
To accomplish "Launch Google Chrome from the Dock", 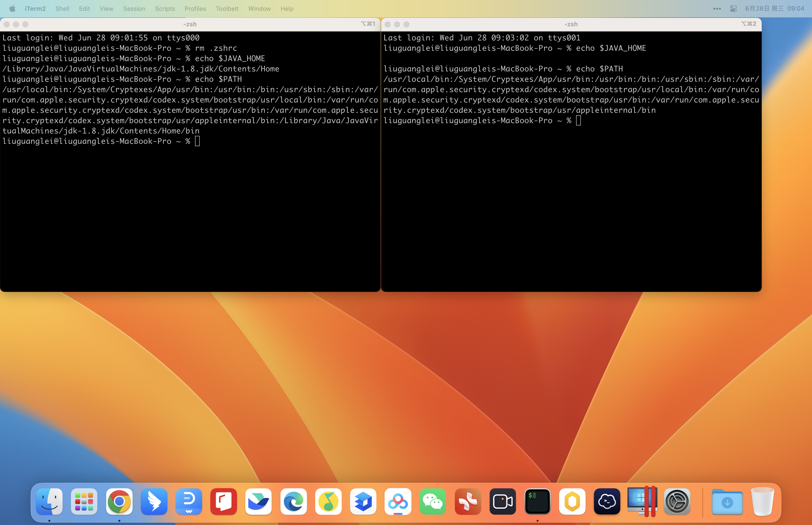I will (x=119, y=501).
